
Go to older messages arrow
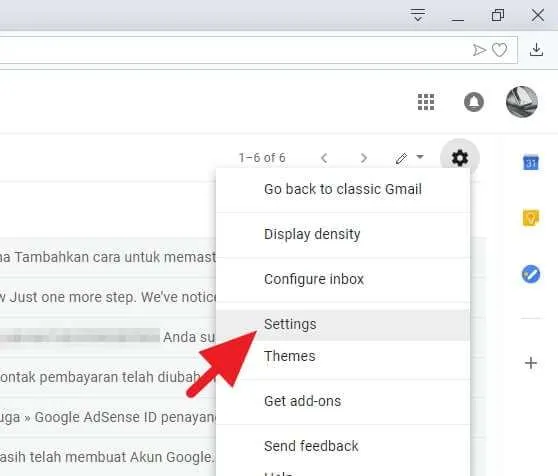click(363, 158)
